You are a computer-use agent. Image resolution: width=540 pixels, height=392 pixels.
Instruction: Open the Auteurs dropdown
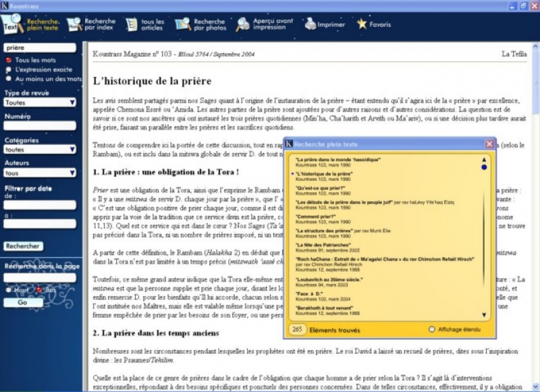point(40,173)
